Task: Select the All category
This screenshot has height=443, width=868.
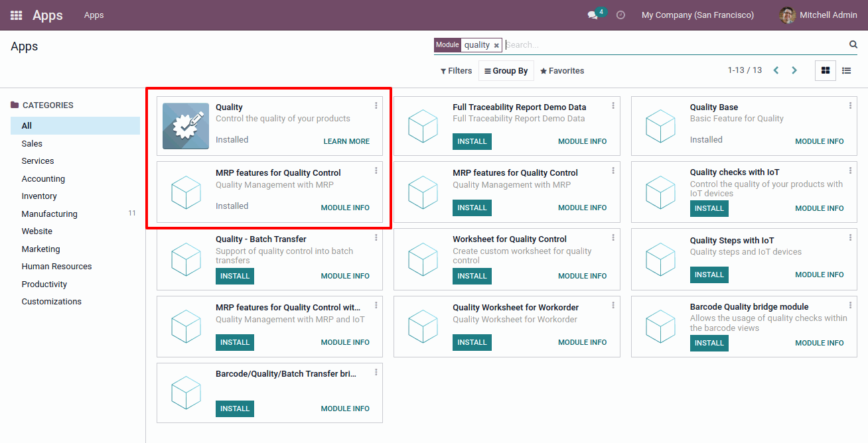Action: (x=75, y=125)
